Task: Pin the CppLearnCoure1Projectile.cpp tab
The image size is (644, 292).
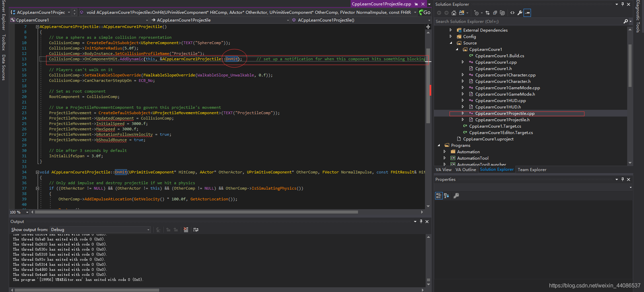Action: (416, 4)
